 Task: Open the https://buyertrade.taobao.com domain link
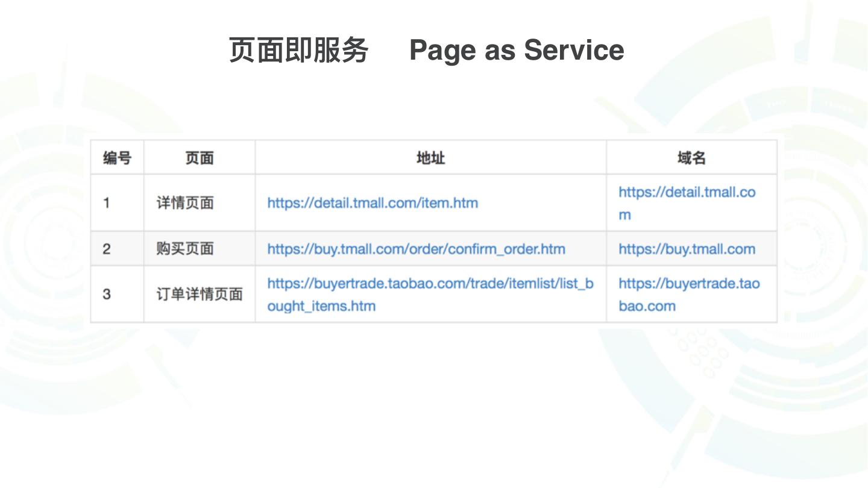tap(689, 295)
